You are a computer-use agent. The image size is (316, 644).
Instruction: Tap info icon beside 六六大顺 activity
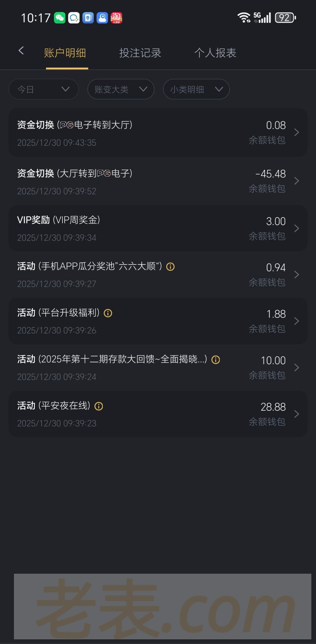pos(170,267)
